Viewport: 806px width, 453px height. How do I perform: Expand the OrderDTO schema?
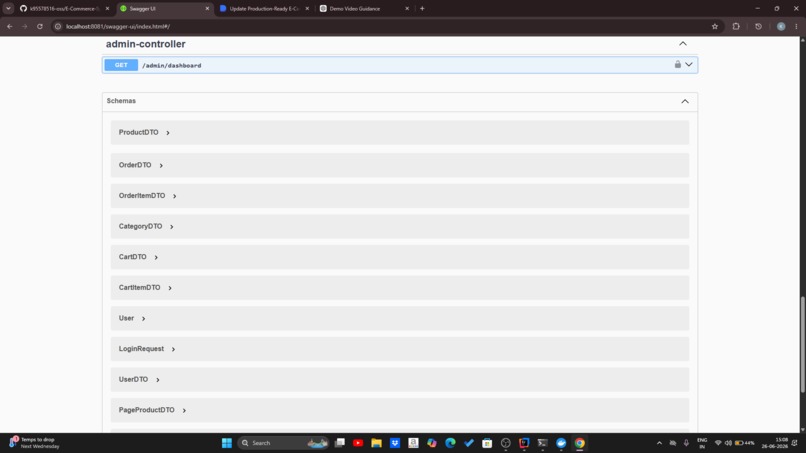pos(161,166)
